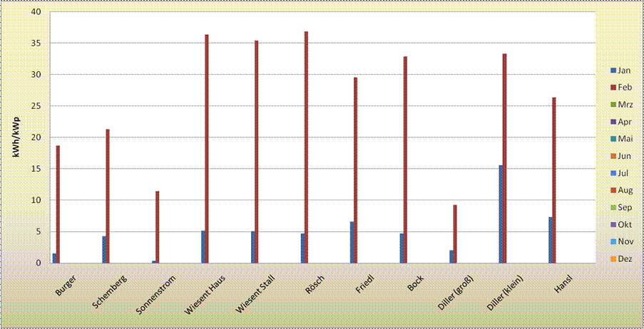This screenshot has width=644, height=329.
Task: Select the red Feb bar for Wiesent Haus
Action: tap(207, 149)
